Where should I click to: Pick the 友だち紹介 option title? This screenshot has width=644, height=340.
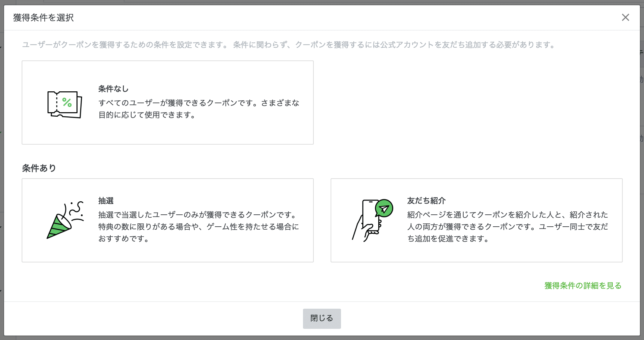[426, 201]
